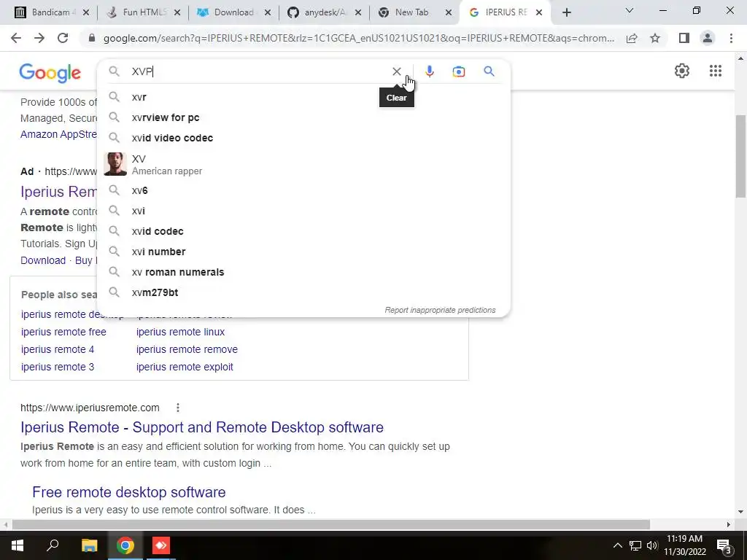Open Windows taskbar search

coord(53,545)
